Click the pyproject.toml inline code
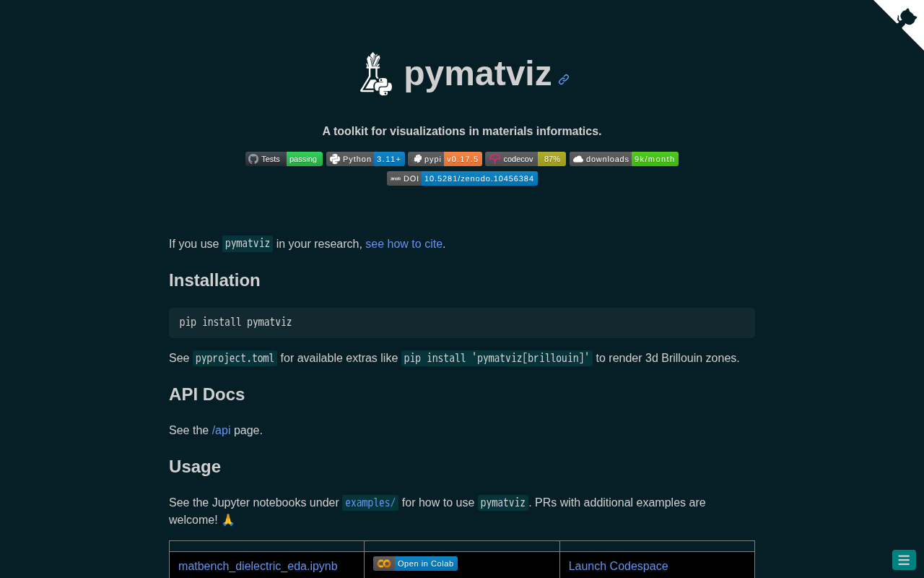 (235, 358)
